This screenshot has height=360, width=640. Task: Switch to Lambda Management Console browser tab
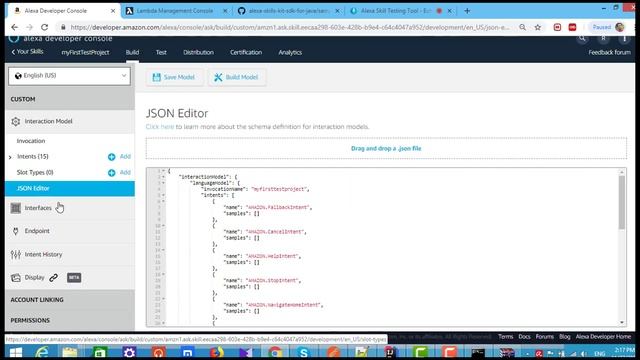pyautogui.click(x=177, y=11)
